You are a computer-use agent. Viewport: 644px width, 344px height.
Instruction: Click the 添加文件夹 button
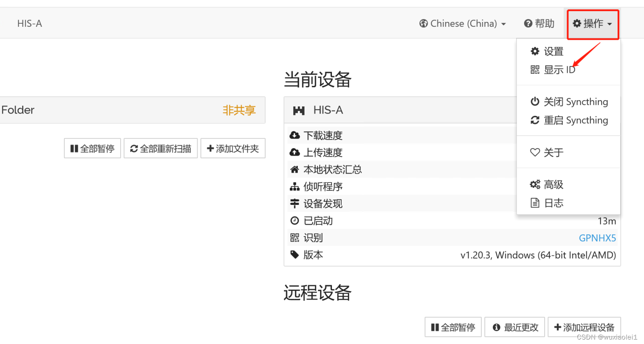pos(233,148)
